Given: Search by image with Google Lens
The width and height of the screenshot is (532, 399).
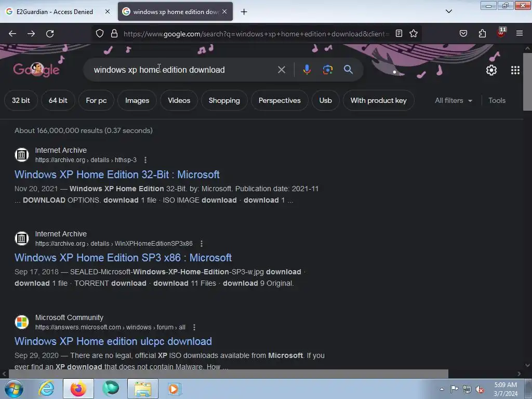Looking at the screenshot, I should tap(327, 70).
